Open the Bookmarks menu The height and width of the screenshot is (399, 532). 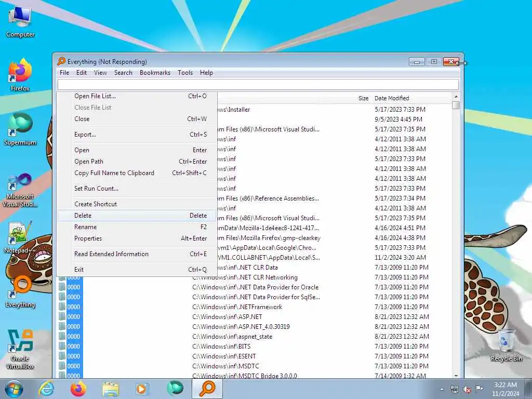(155, 73)
